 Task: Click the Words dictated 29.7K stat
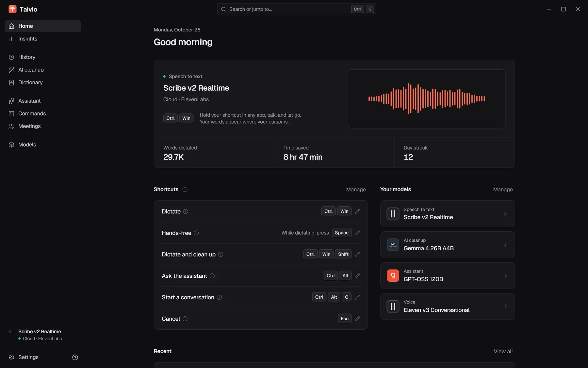[214, 153]
